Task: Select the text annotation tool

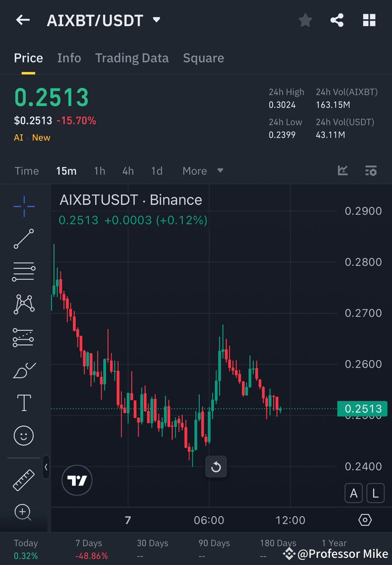Action: pos(24,402)
